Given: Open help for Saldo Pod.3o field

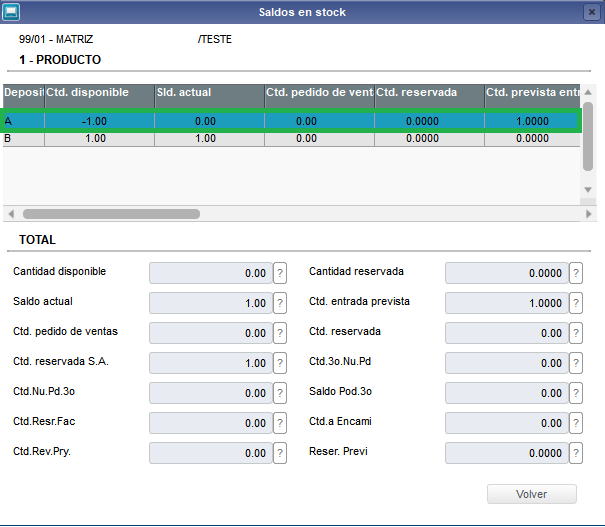Looking at the screenshot, I should click(x=576, y=393).
